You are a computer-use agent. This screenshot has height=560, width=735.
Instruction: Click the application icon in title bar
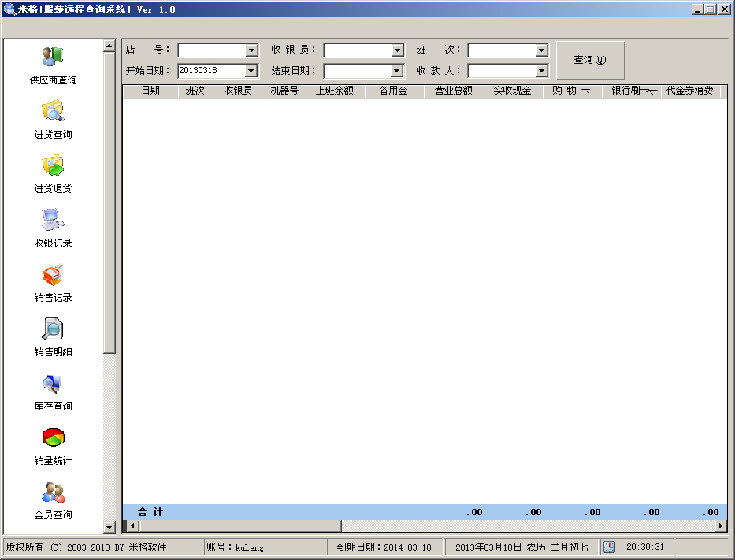[x=9, y=9]
